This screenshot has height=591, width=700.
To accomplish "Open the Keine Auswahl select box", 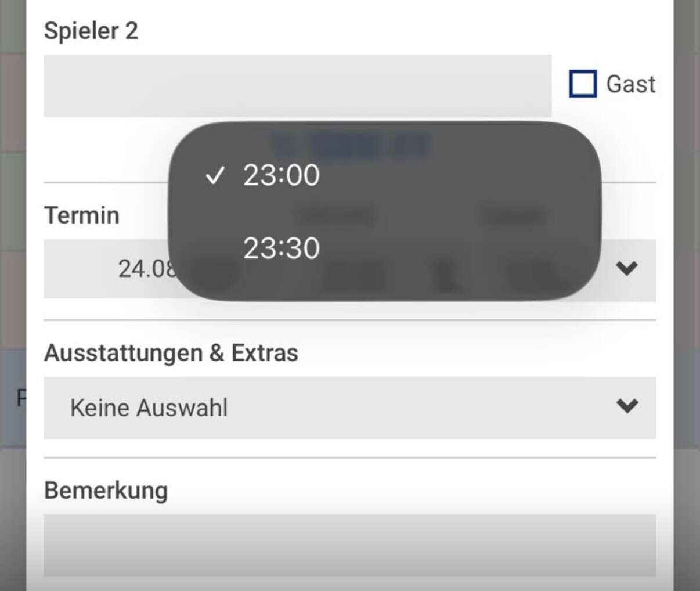I will point(350,408).
